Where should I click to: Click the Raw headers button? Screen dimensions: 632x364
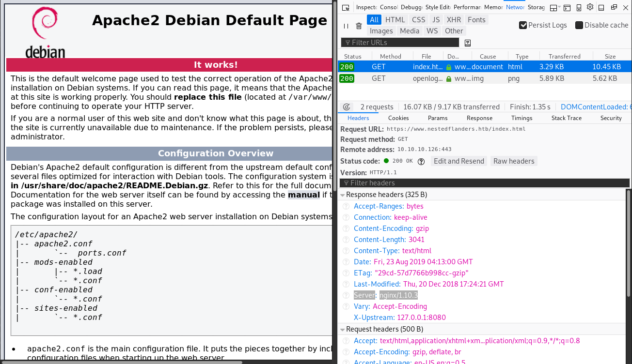(x=514, y=161)
